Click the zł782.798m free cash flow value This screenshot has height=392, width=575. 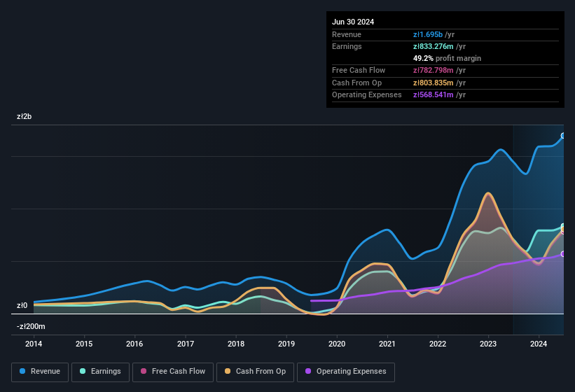tap(433, 70)
